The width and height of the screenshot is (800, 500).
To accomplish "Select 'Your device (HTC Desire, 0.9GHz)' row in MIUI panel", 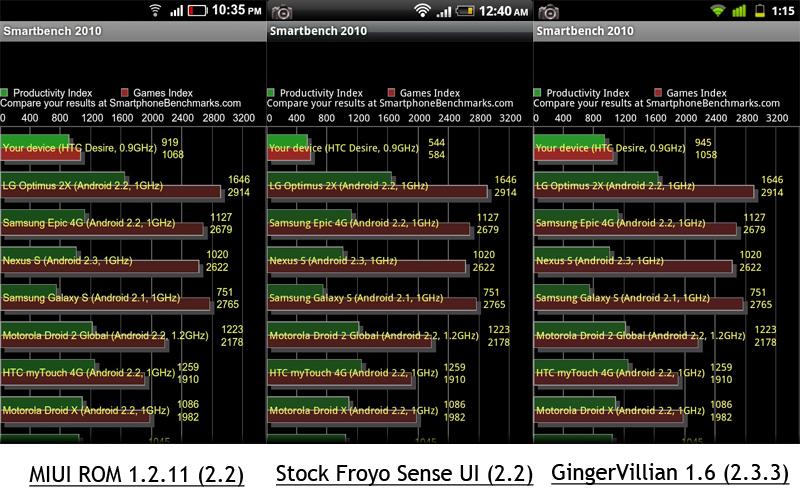I will (92, 148).
